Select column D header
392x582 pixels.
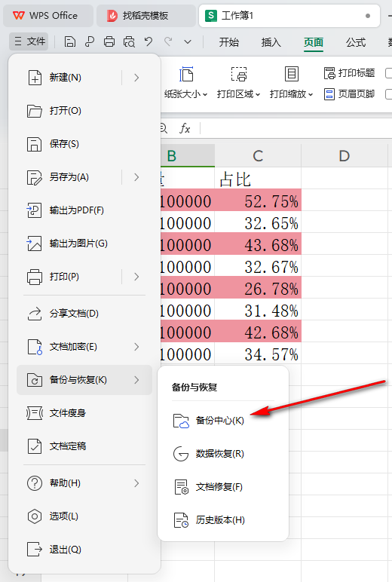click(x=345, y=156)
